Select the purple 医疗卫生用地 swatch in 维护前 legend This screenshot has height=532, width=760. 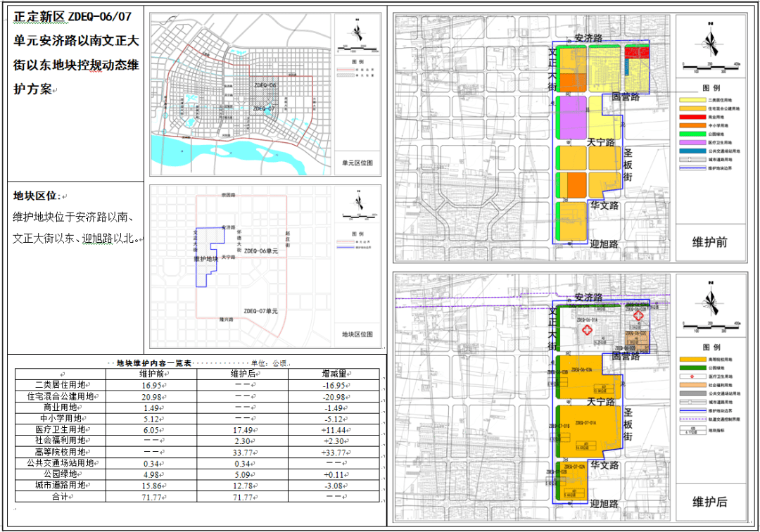[x=694, y=142]
